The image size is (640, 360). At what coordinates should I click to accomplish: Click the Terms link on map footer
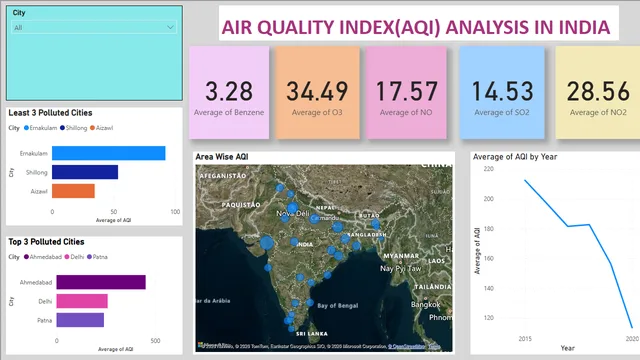pos(434,347)
